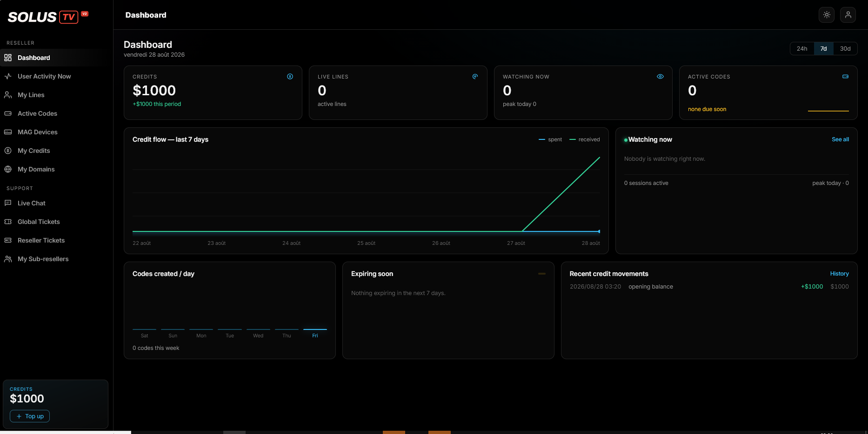Screen dimensions: 868x434
Task: Click the 0 codes this week text
Action: 156,348
